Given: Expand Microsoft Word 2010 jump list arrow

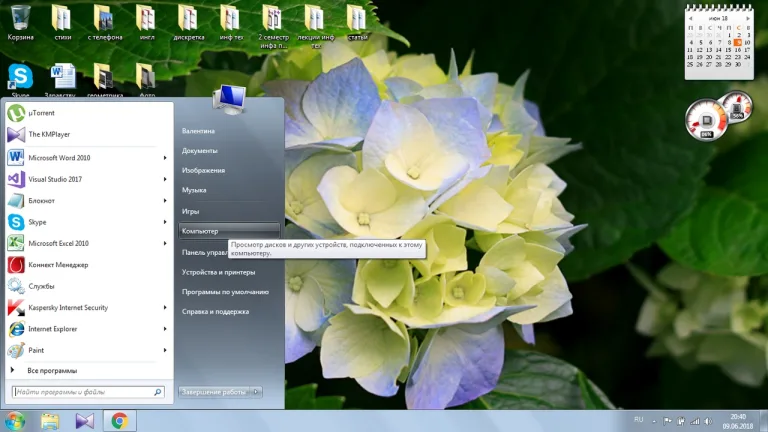Looking at the screenshot, I should coord(165,158).
